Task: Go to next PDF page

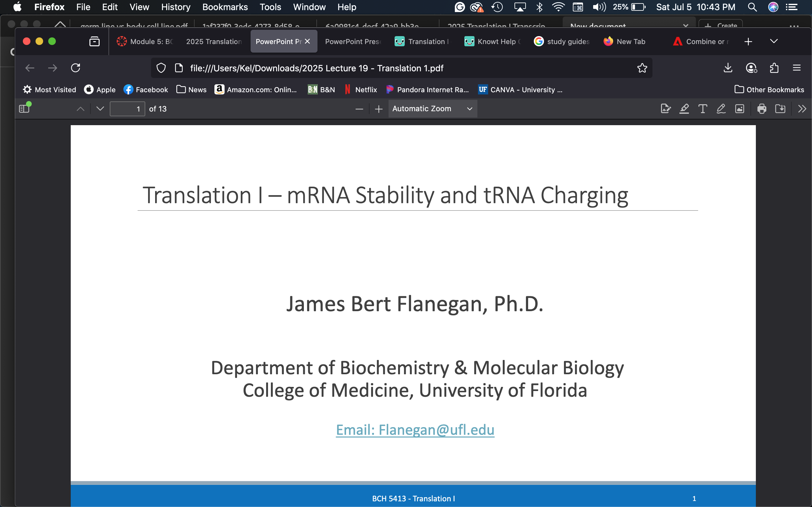Action: 100,109
